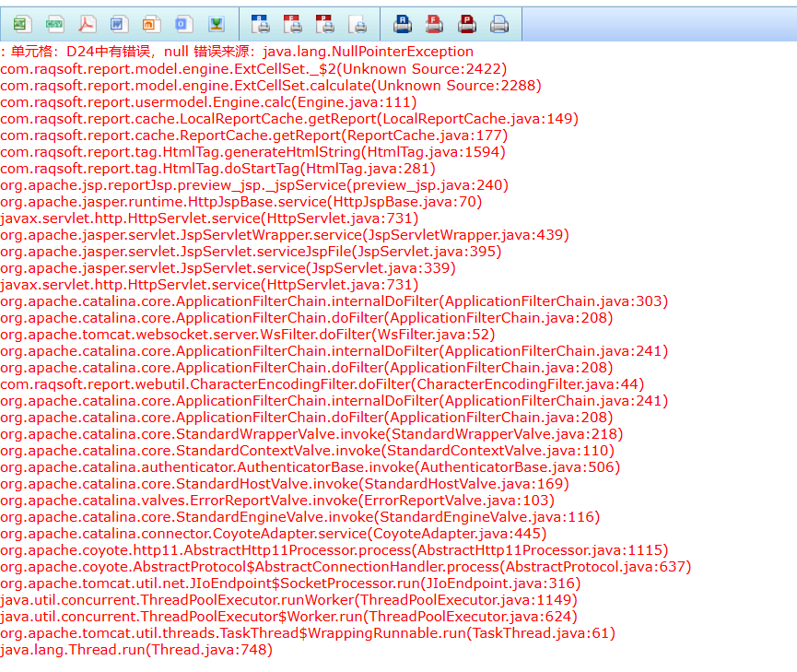Click the StandardWrapperValve.invoke stack line
The width and height of the screenshot is (797, 672).
pos(311,434)
